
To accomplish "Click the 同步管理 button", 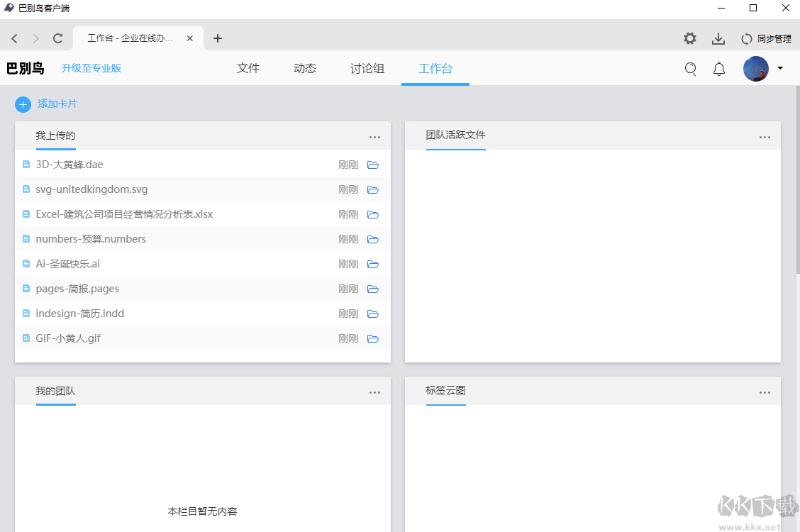I will (766, 39).
